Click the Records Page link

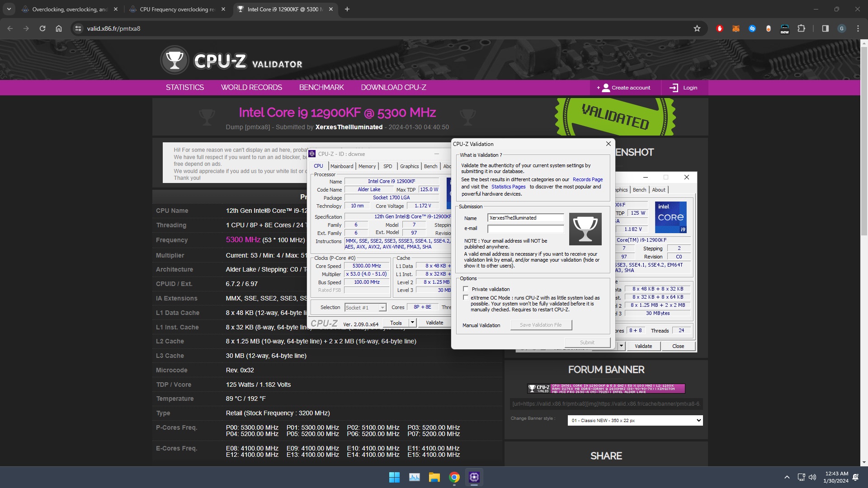pyautogui.click(x=588, y=179)
